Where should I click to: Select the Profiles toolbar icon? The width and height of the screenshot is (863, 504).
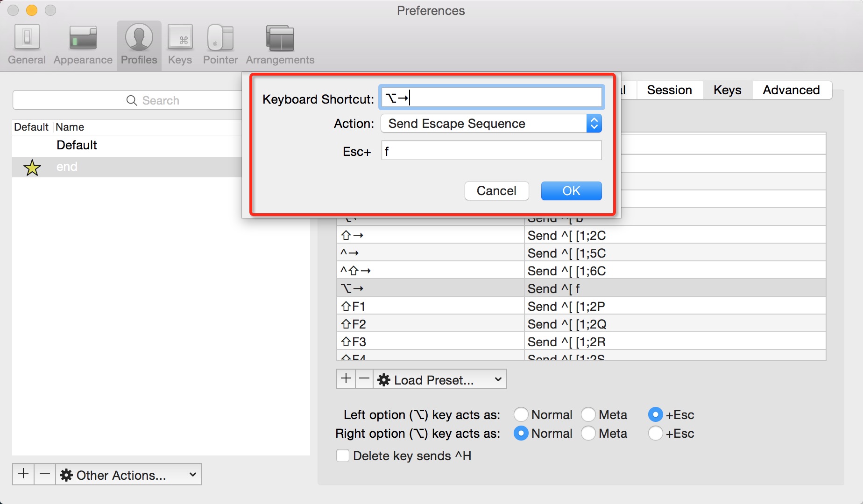pos(139,45)
